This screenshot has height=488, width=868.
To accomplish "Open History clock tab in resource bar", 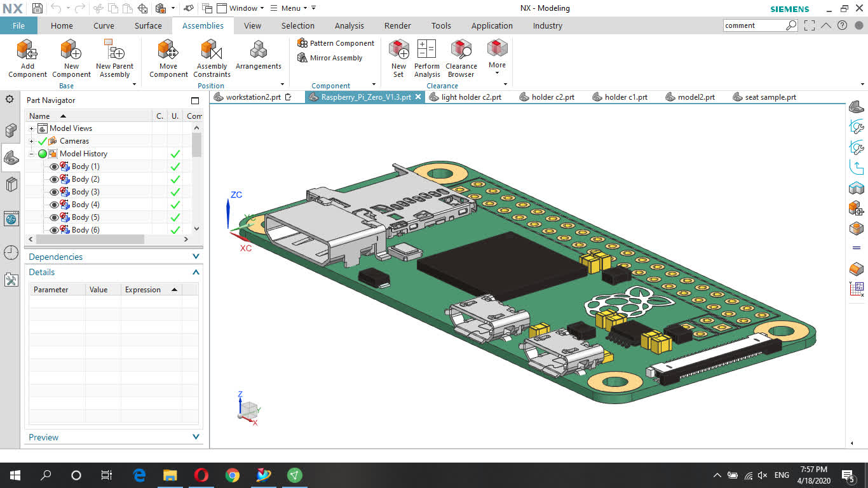I will pos(11,252).
